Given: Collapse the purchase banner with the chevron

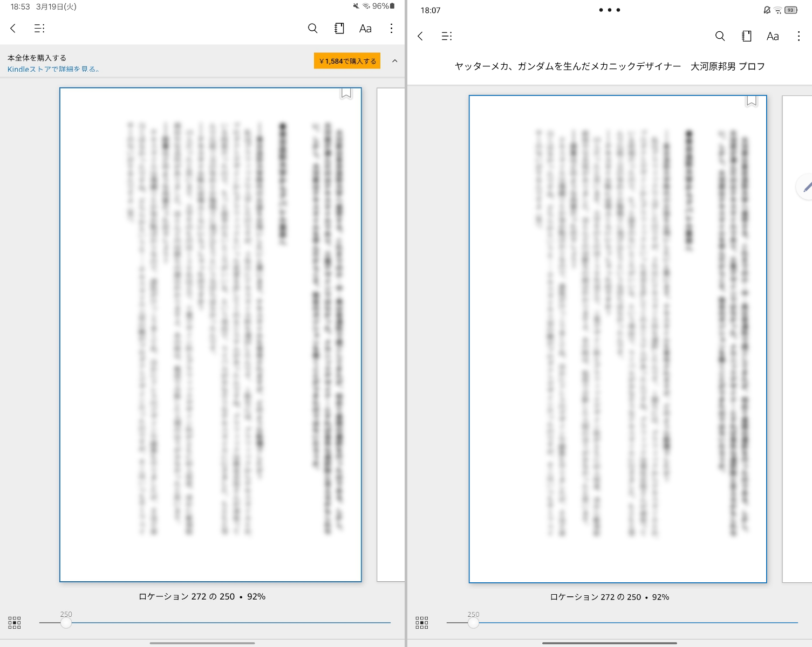Looking at the screenshot, I should point(394,61).
